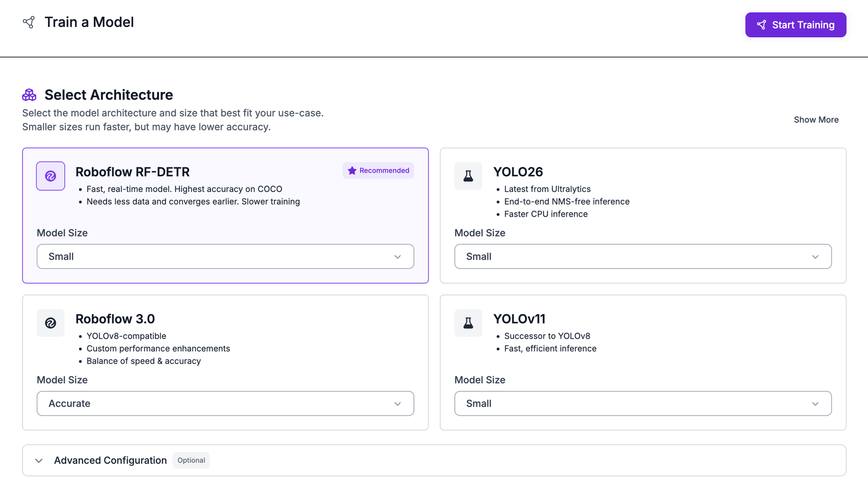Click Show More architectures link
868x490 pixels.
[x=816, y=119]
